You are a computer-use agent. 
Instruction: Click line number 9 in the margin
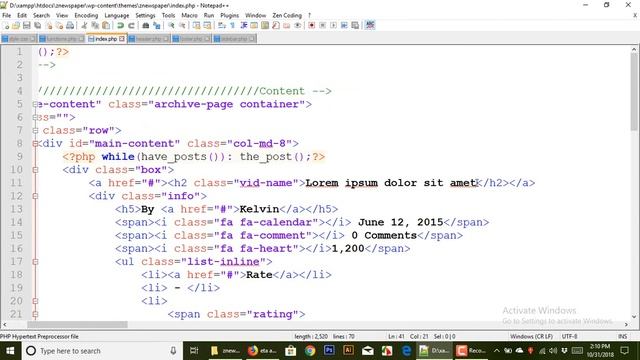[x=20, y=157]
